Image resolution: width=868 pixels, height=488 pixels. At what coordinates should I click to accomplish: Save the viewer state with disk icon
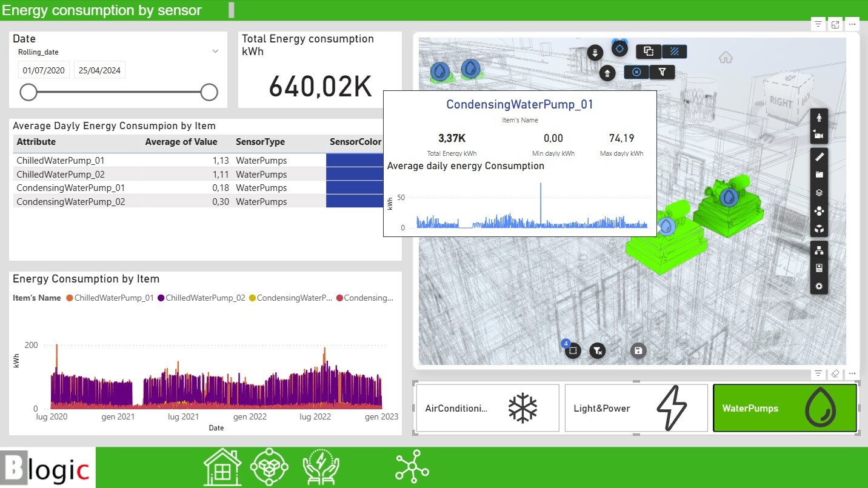638,350
